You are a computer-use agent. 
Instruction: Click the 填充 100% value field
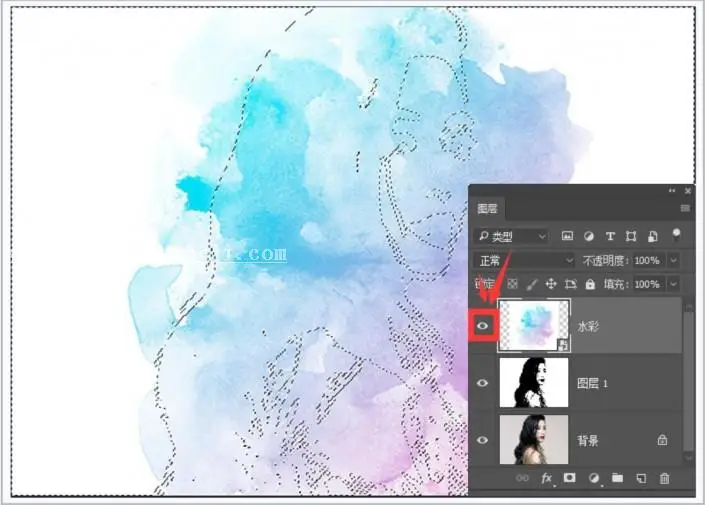click(x=647, y=284)
